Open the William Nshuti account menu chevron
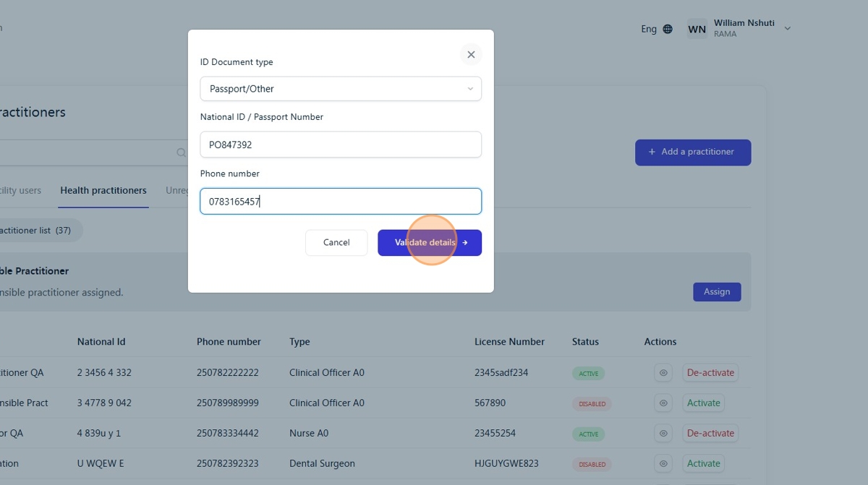868x485 pixels. (x=788, y=29)
